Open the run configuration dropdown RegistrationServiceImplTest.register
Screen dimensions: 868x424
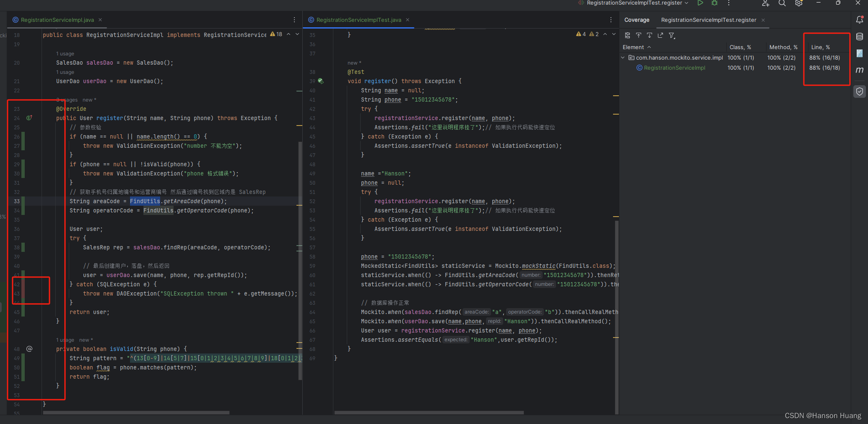click(x=634, y=3)
